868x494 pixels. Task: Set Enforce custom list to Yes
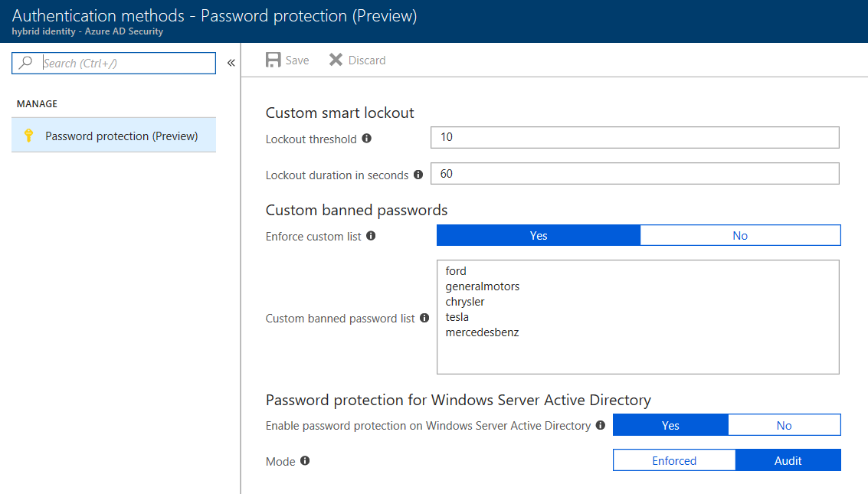pyautogui.click(x=538, y=236)
